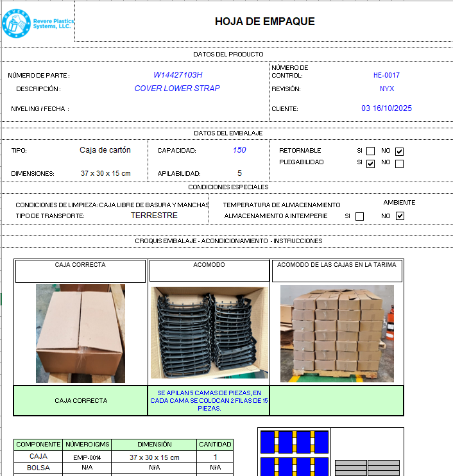The image size is (453, 476).
Task: Click the green CAJA CORRECTA caption cell
Action: (81, 400)
